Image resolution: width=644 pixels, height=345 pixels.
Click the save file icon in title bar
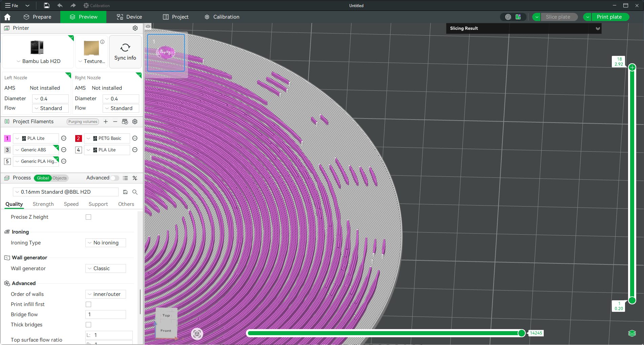coord(47,5)
